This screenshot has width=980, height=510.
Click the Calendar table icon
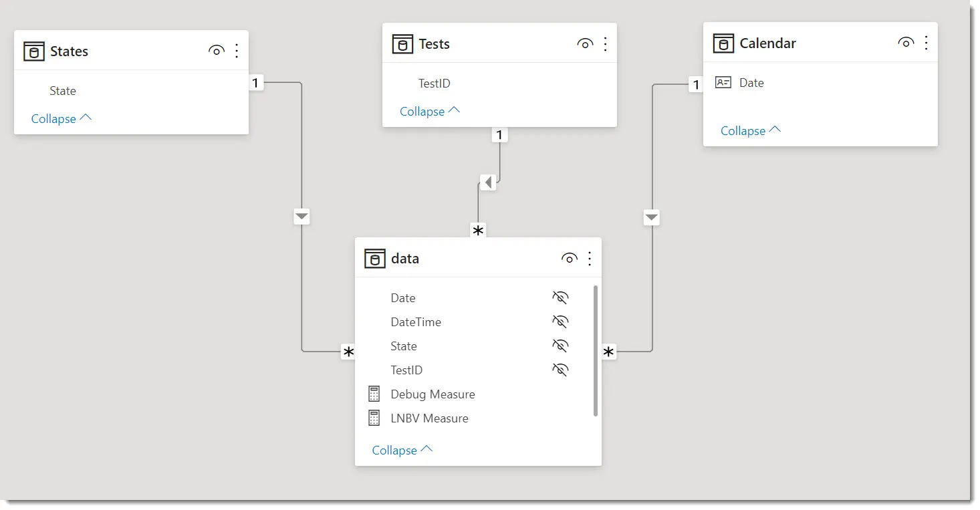(723, 43)
